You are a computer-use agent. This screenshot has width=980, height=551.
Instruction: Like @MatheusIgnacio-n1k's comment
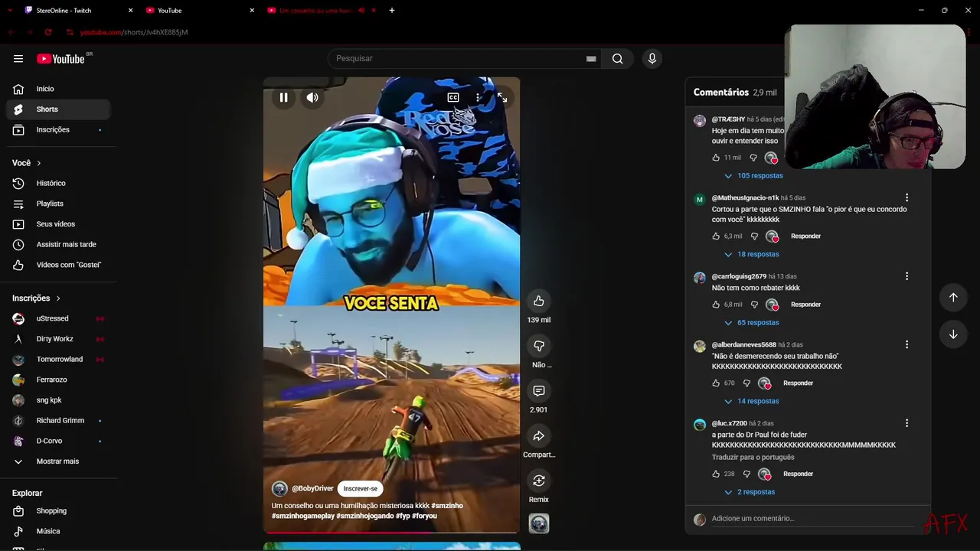(x=716, y=236)
